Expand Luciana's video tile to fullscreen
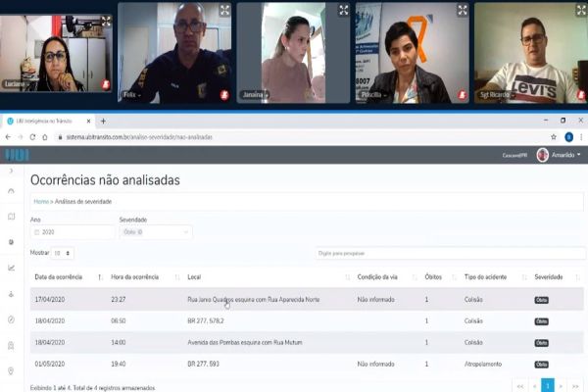This screenshot has height=392, width=588. click(106, 10)
